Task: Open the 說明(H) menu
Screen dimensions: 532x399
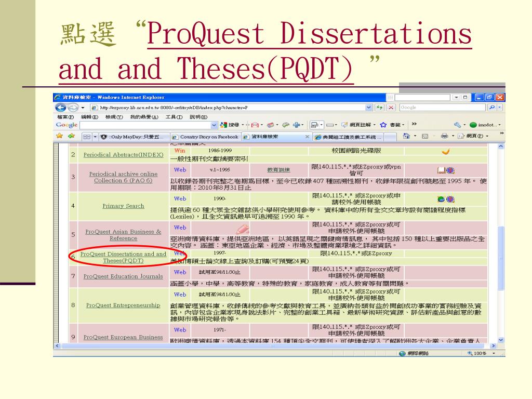Action: click(198, 117)
